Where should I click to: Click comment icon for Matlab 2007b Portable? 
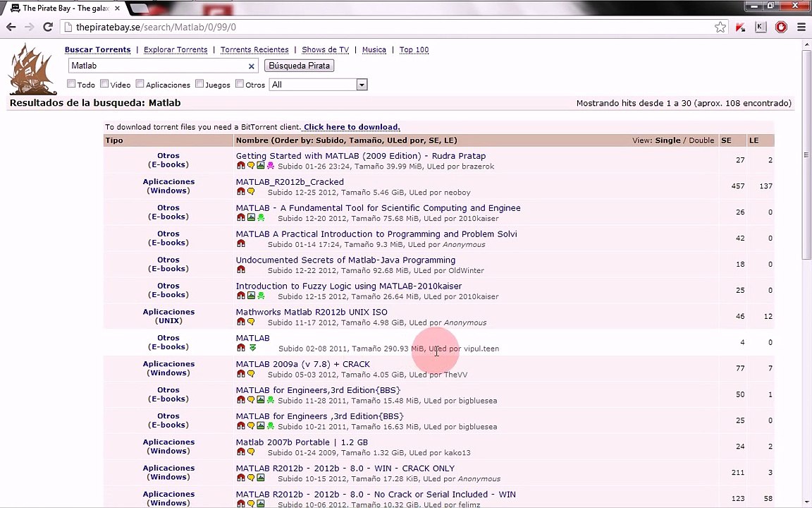251,452
